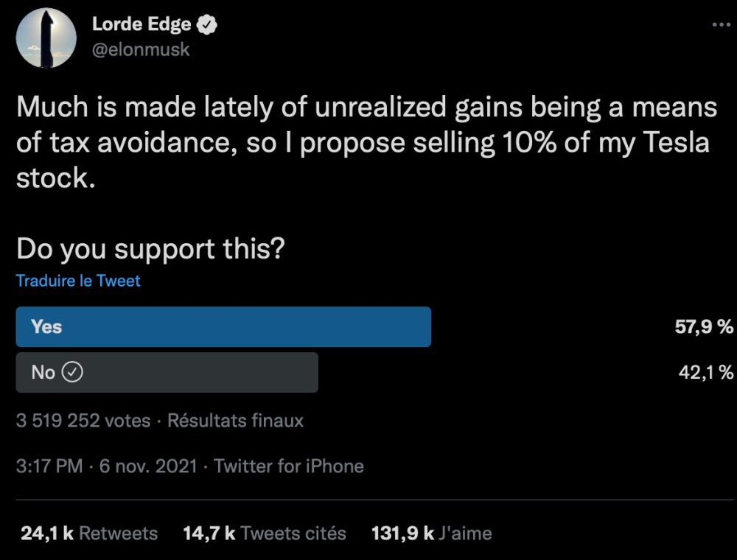Click the tweet text about unrealized gains

click(366, 143)
